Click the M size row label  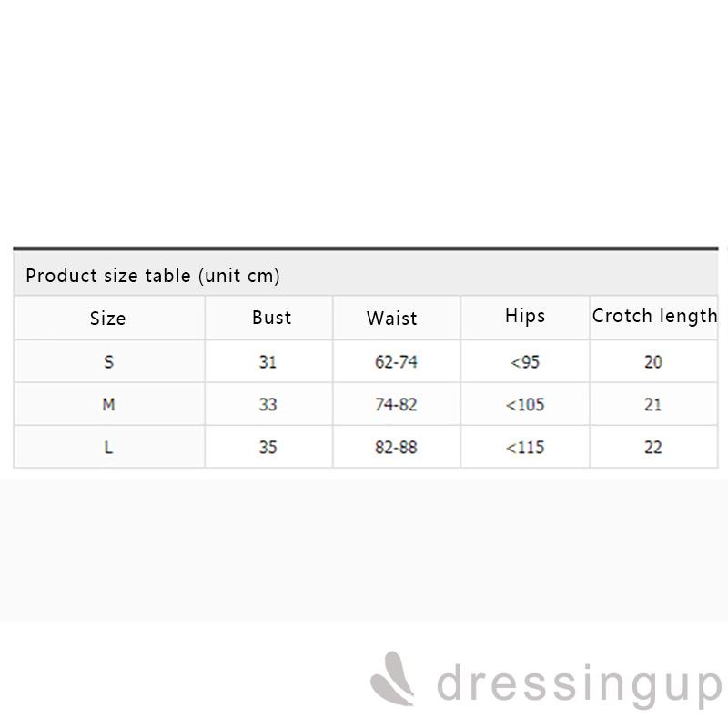108,405
